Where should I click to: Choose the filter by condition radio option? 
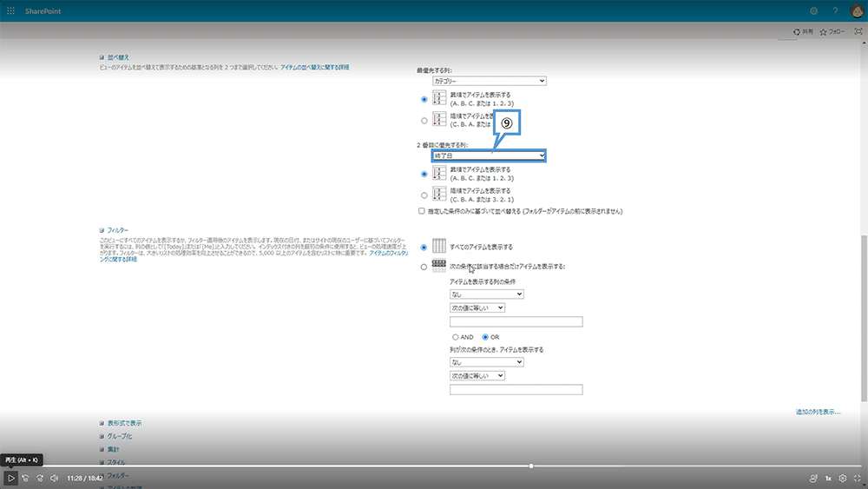pyautogui.click(x=424, y=267)
